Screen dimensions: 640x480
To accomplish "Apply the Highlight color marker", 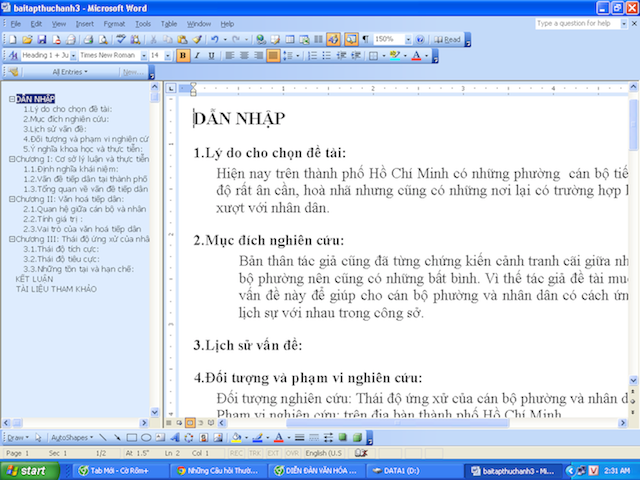I will click(x=395, y=56).
